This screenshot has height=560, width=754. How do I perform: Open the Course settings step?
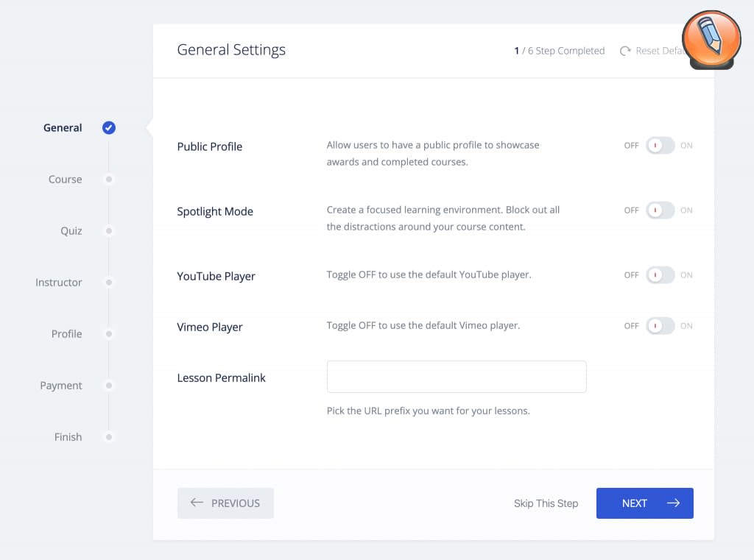[66, 180]
